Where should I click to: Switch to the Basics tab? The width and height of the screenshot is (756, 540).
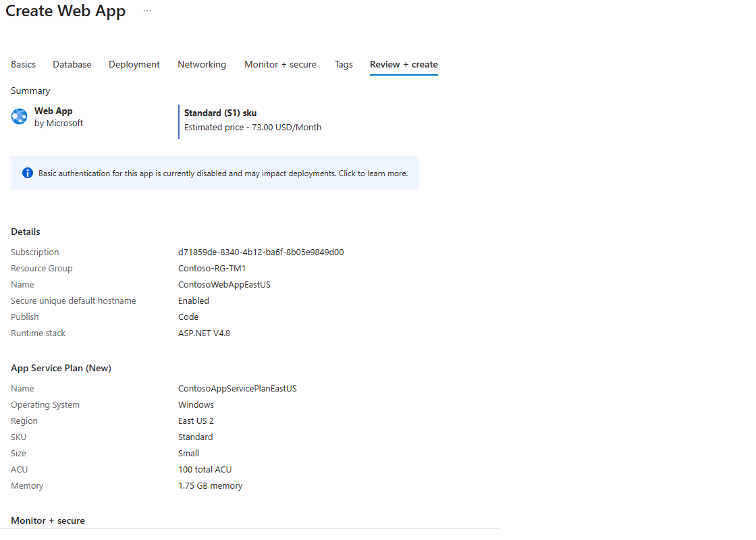click(x=24, y=65)
